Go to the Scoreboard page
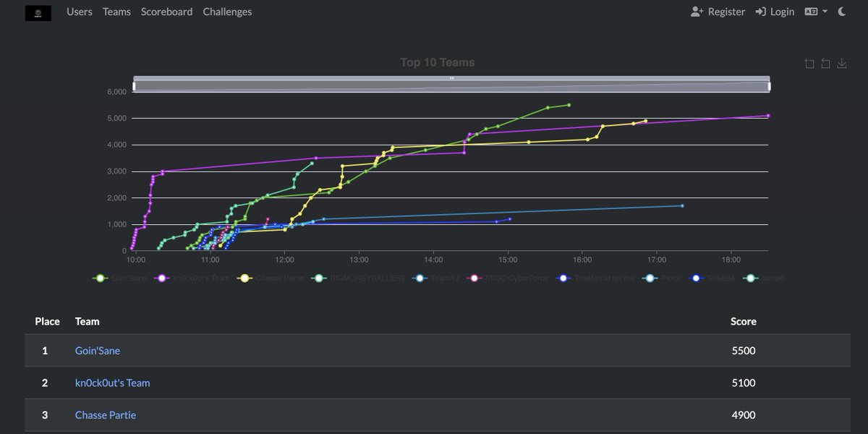The image size is (868, 434). pos(166,12)
